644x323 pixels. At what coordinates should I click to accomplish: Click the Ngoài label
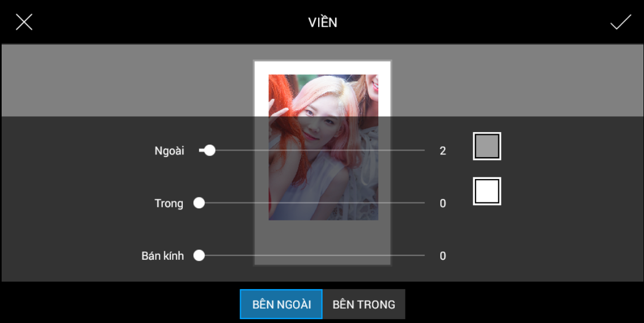[169, 151]
